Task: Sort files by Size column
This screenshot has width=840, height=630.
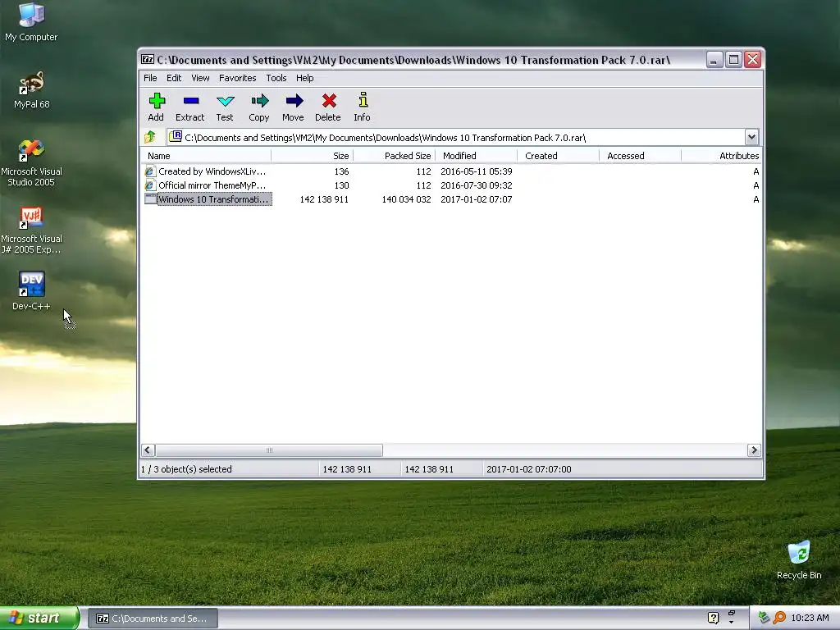Action: [313, 156]
